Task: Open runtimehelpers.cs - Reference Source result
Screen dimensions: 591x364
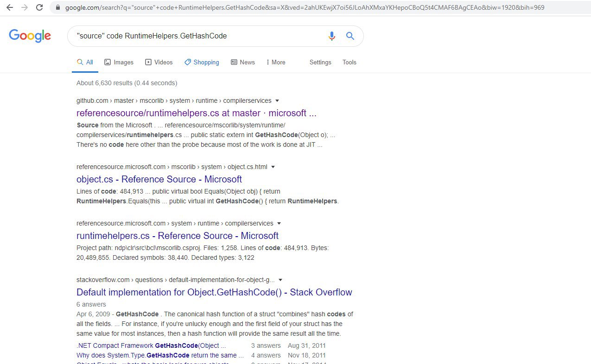Action: pos(178,236)
